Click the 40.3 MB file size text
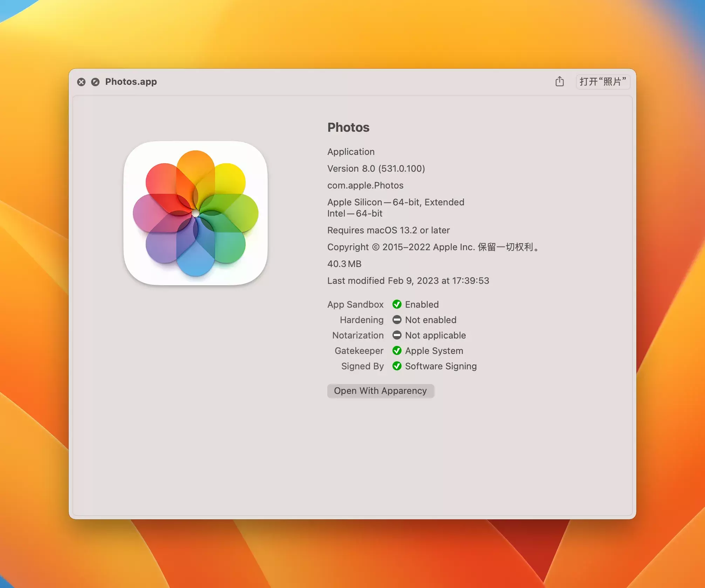The width and height of the screenshot is (705, 588). pyautogui.click(x=344, y=264)
